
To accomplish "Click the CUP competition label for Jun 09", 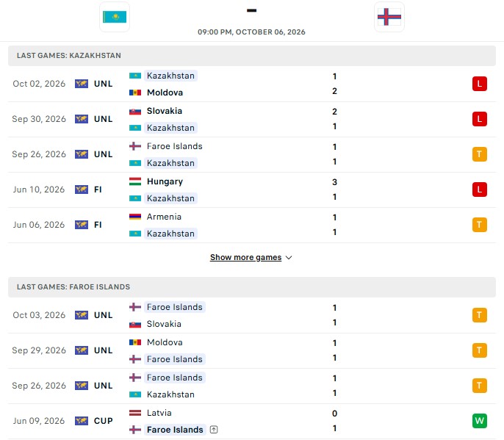I will 103,421.
